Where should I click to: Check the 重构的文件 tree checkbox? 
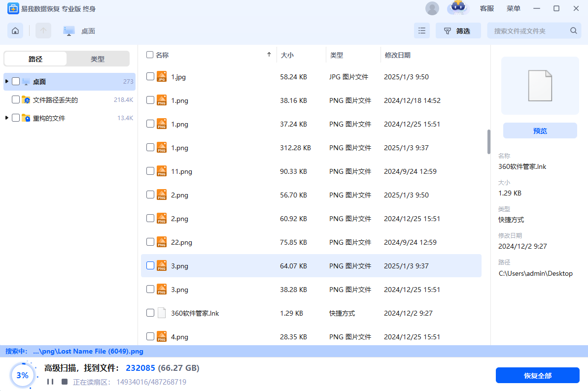pos(16,118)
